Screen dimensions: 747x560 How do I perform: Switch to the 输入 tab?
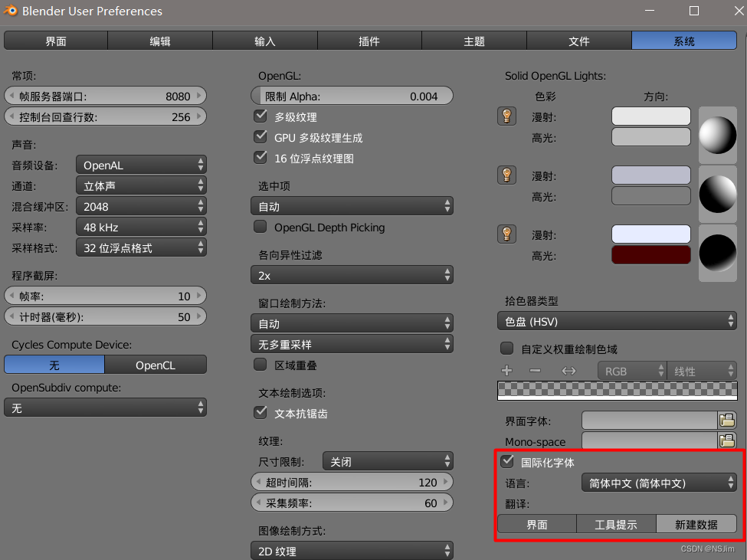pos(265,41)
